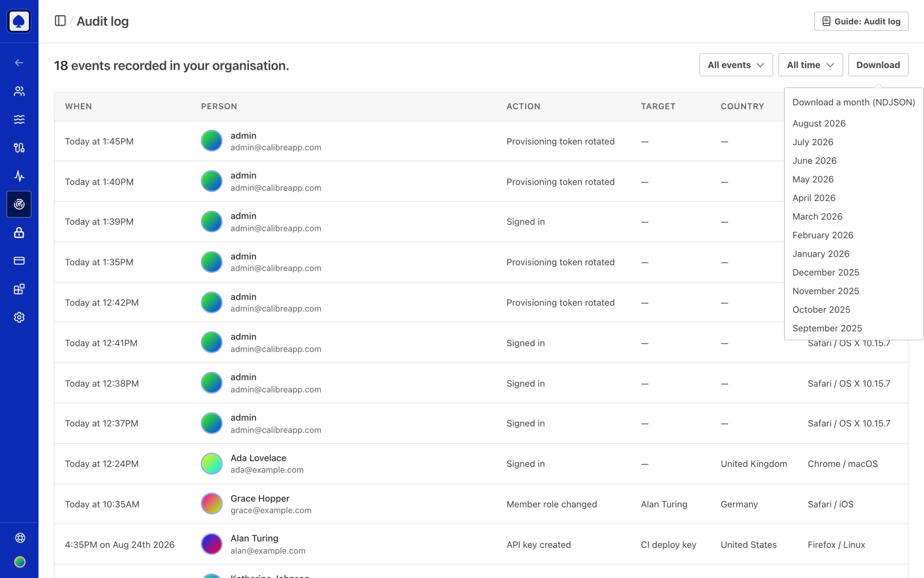
Task: Open the apps grid-plus icon
Action: coord(19,289)
